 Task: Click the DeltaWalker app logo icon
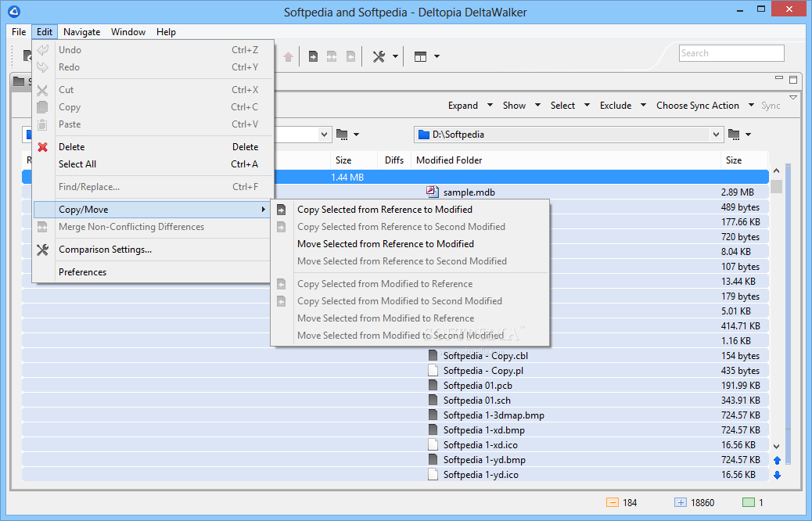point(15,12)
